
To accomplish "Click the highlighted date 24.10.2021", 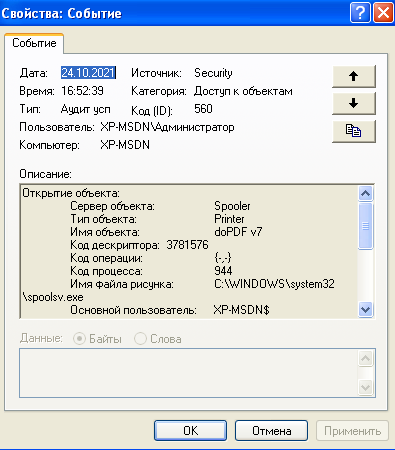I will pos(88,73).
